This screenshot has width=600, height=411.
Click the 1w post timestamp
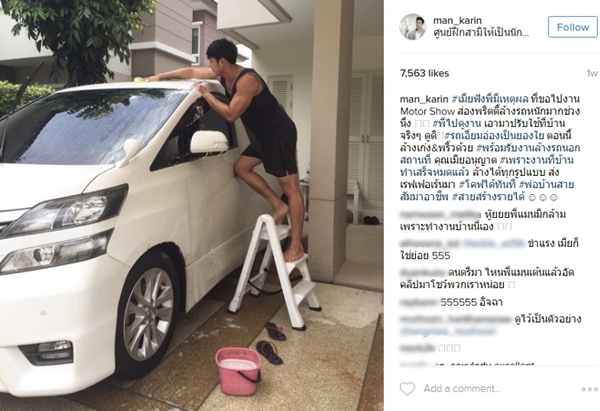(x=592, y=73)
